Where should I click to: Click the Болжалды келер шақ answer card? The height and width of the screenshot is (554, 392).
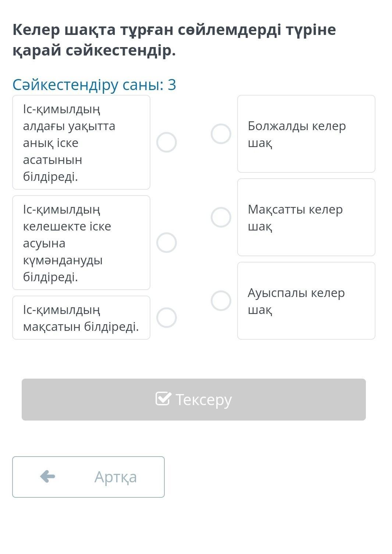click(x=306, y=134)
